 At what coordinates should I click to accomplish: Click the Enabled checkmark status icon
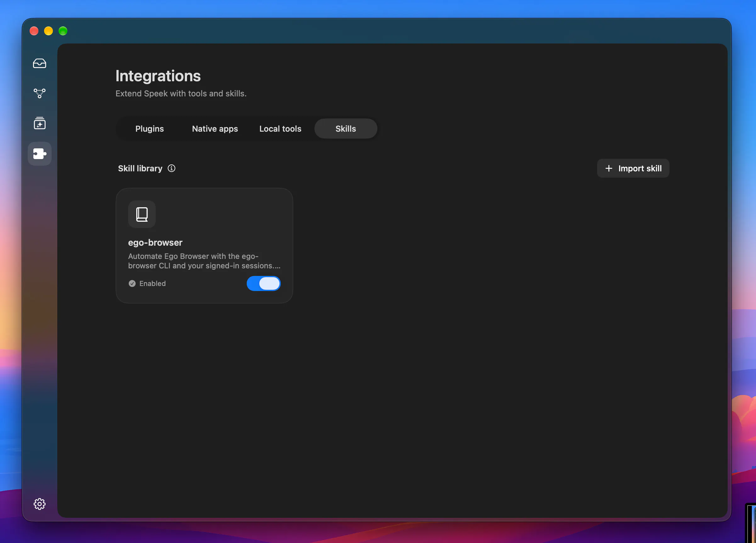tap(132, 283)
